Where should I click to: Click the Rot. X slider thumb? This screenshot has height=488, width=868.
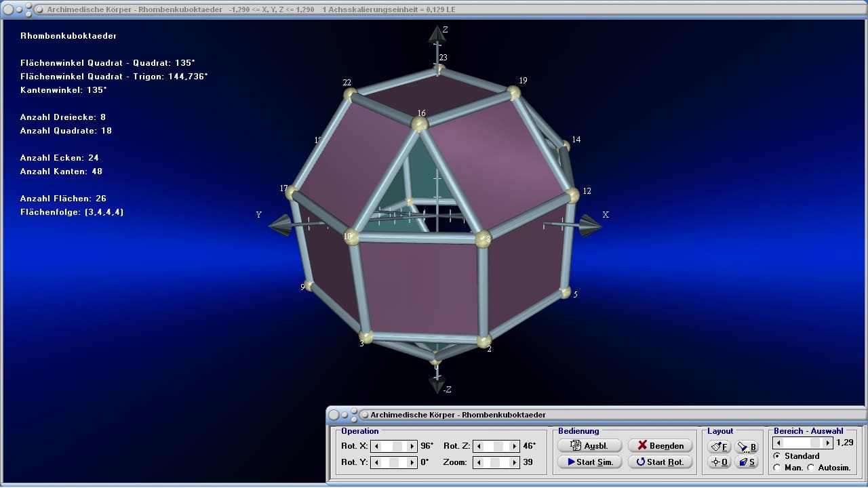click(x=399, y=446)
